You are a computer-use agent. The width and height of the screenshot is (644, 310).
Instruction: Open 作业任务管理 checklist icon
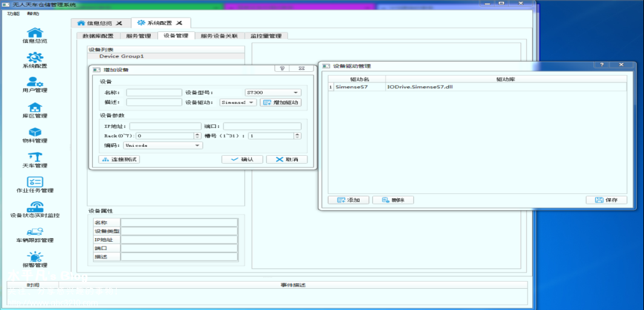35,182
